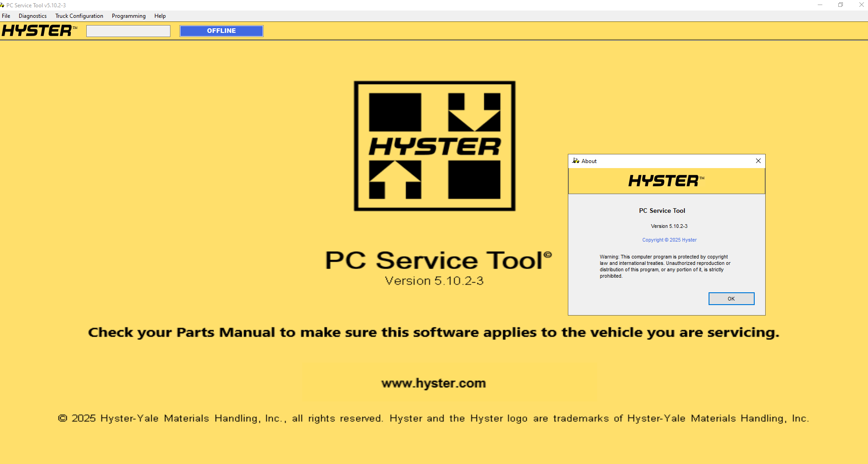Click 'PC Service Tool' heading in About dialog
868x464 pixels.
(662, 211)
